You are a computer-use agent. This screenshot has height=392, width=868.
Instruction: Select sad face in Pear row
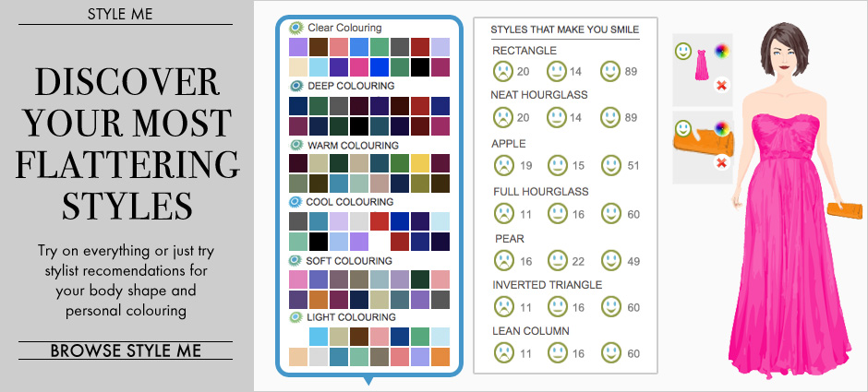[502, 260]
